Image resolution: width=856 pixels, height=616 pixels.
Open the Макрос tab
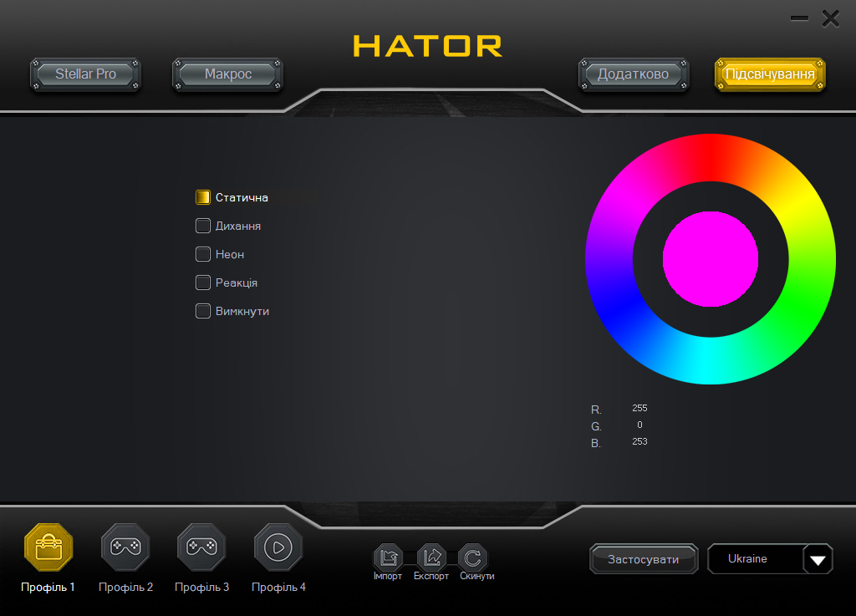point(227,74)
